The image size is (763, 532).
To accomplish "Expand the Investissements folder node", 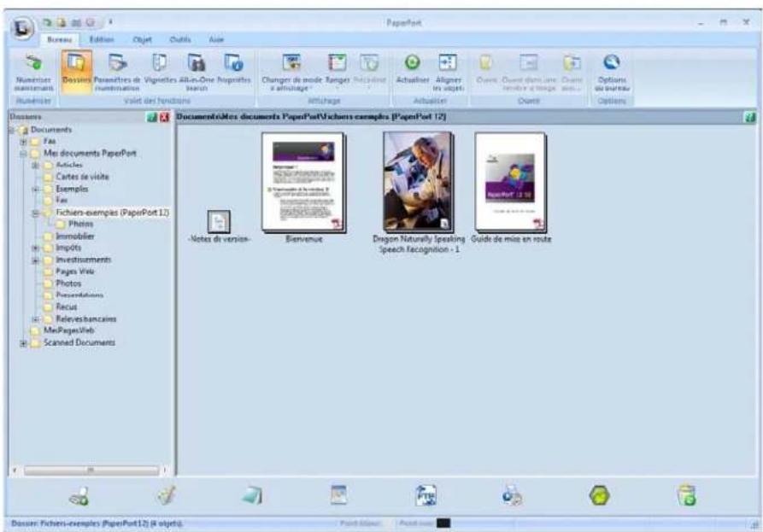I will 36,260.
